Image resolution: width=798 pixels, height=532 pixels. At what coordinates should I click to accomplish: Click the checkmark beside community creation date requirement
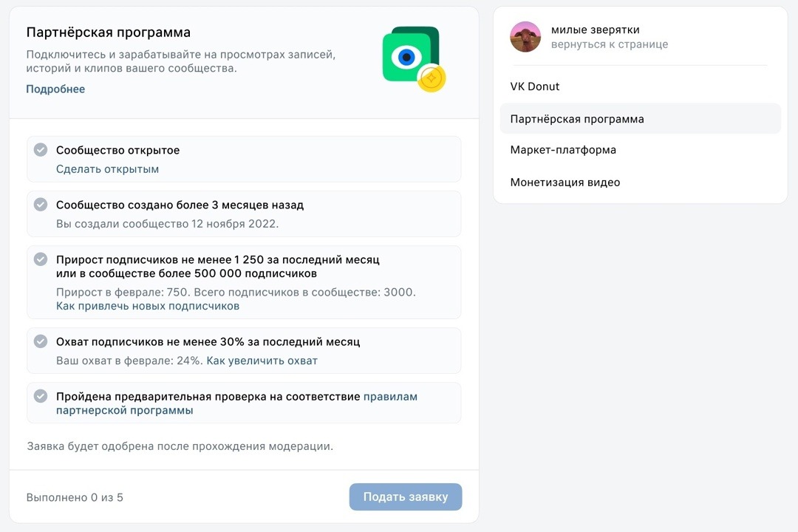[x=41, y=205]
